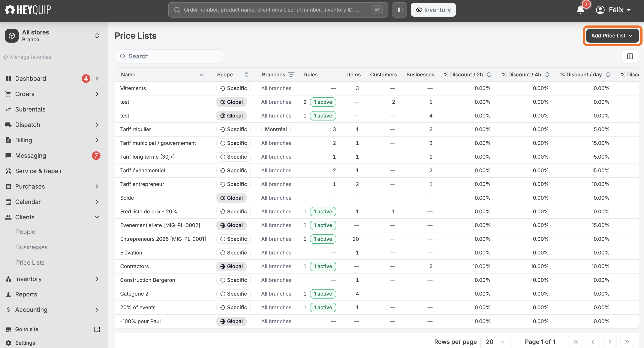Open external link icon beside Go to site
This screenshot has height=348, width=644.
coord(97,329)
